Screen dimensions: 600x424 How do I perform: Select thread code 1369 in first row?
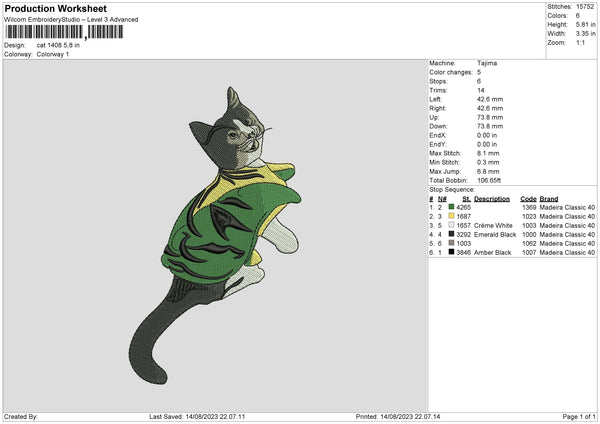click(529, 207)
